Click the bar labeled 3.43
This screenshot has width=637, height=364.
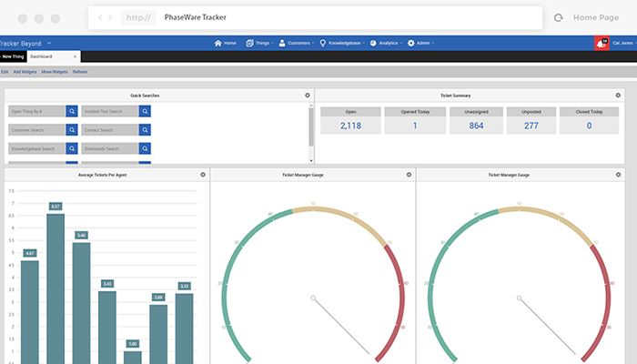pyautogui.click(x=107, y=328)
